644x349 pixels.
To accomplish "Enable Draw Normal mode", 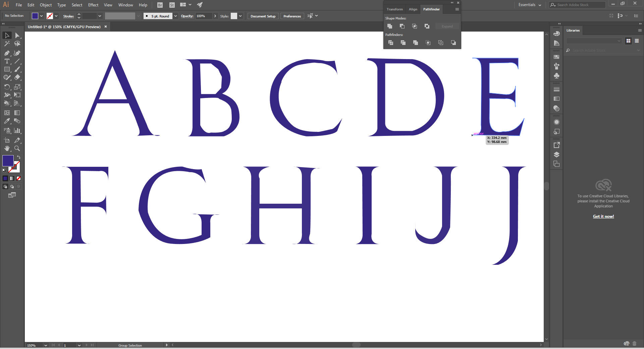I will click(x=5, y=187).
